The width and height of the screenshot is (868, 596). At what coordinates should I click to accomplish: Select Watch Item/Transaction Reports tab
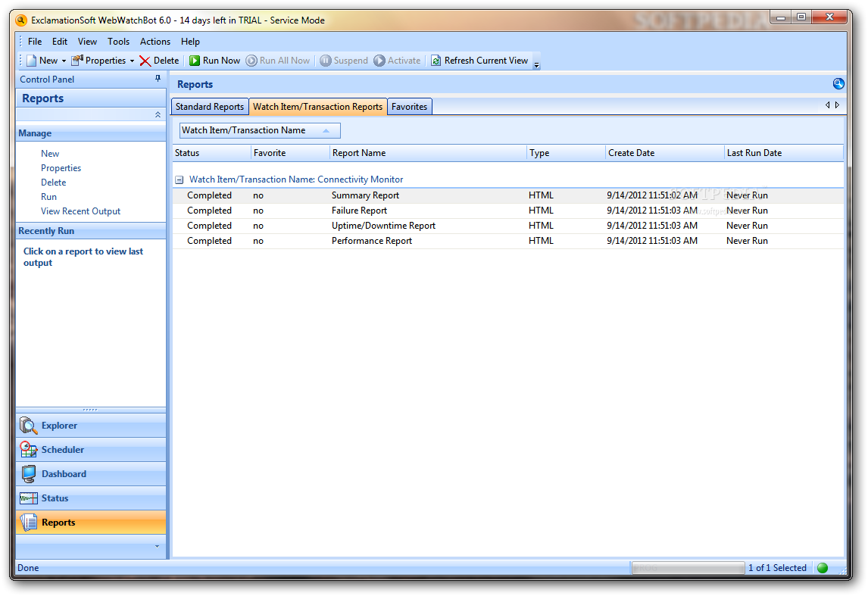318,107
